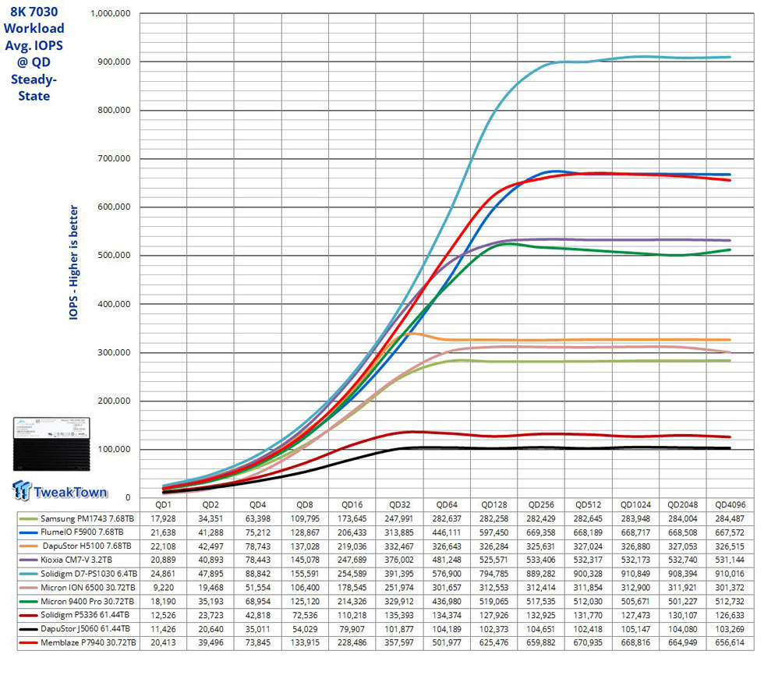Click the cell value 9,220
The image size is (764, 700).
click(163, 588)
